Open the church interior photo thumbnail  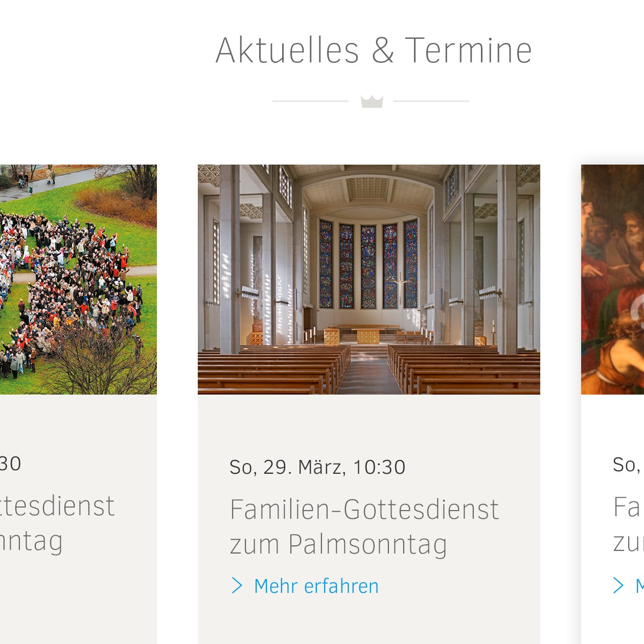pyautogui.click(x=369, y=279)
